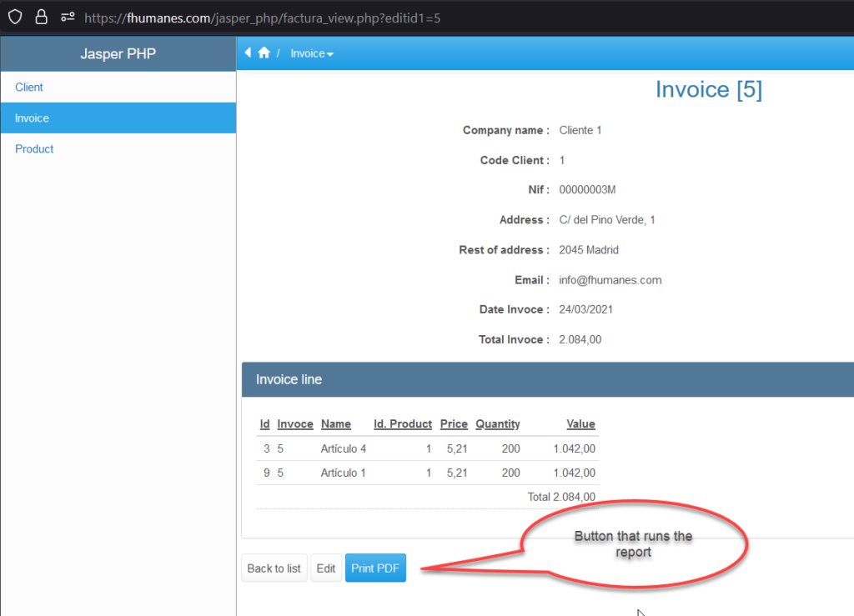Sort by the Invoce column header

(x=295, y=424)
